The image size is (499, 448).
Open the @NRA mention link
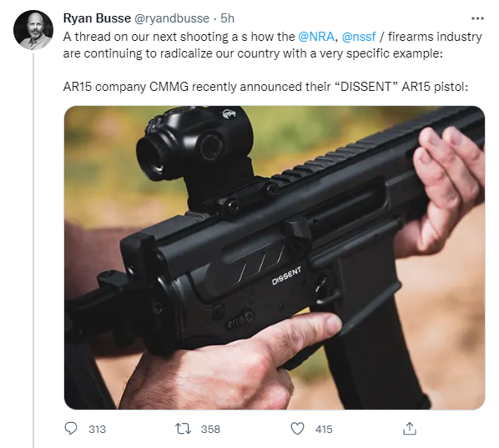316,37
